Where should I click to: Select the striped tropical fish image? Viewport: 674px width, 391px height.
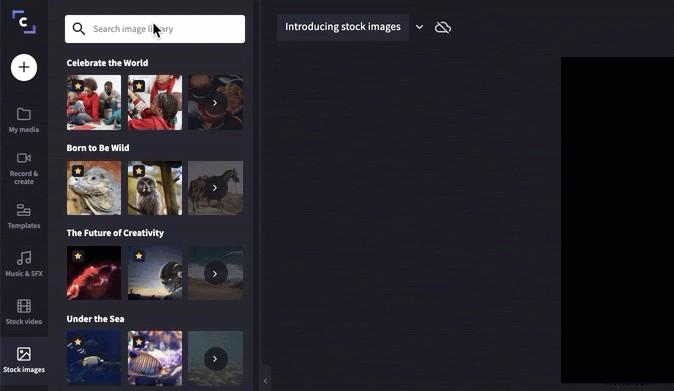pos(155,358)
